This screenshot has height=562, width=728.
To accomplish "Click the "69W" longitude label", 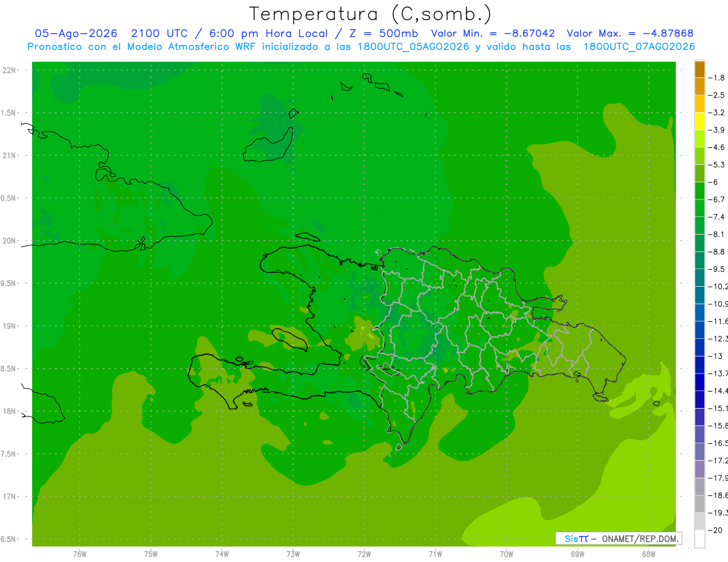I will click(578, 554).
